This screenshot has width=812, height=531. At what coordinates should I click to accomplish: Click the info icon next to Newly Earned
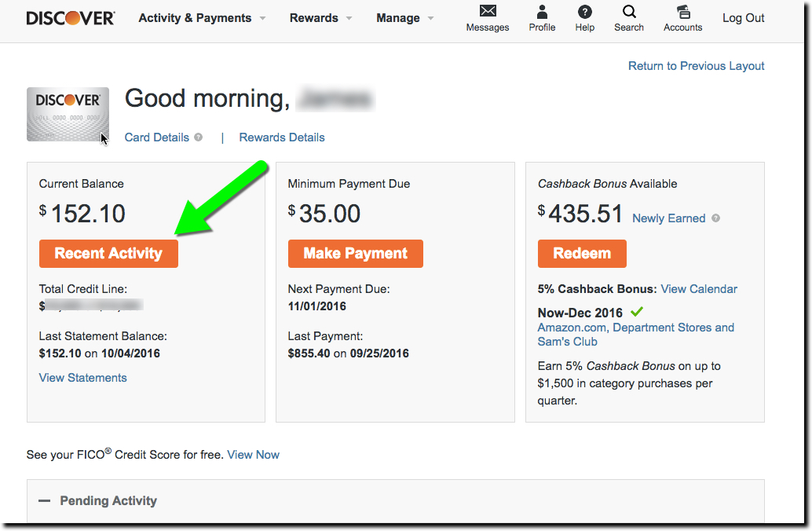click(x=715, y=218)
